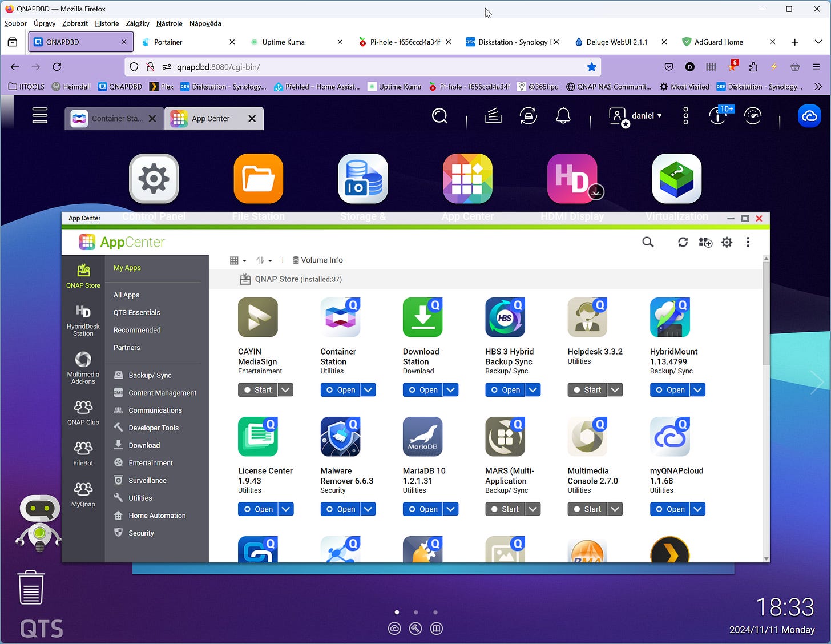Open App Center three-dot more menu
Viewport: 831px width, 644px height.
coord(748,242)
